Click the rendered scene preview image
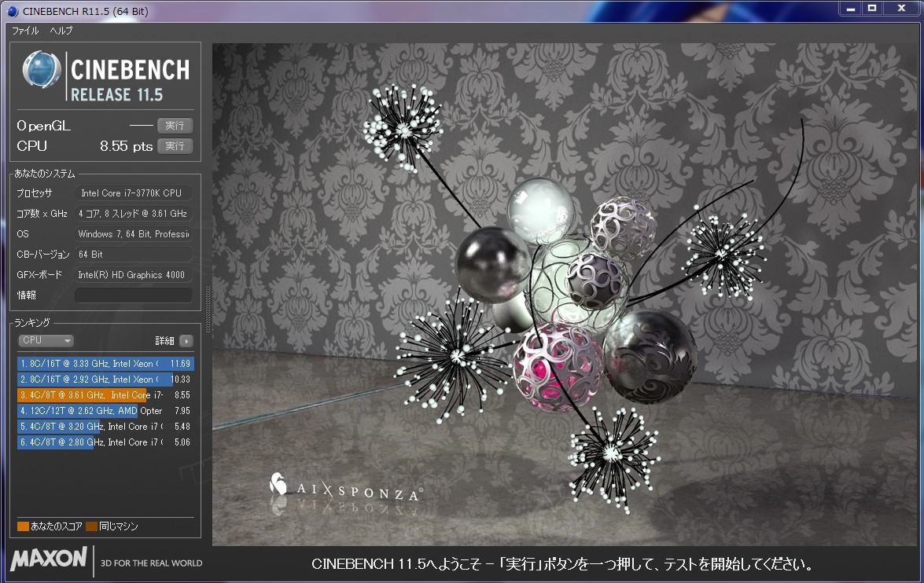The width and height of the screenshot is (924, 583). click(565, 295)
